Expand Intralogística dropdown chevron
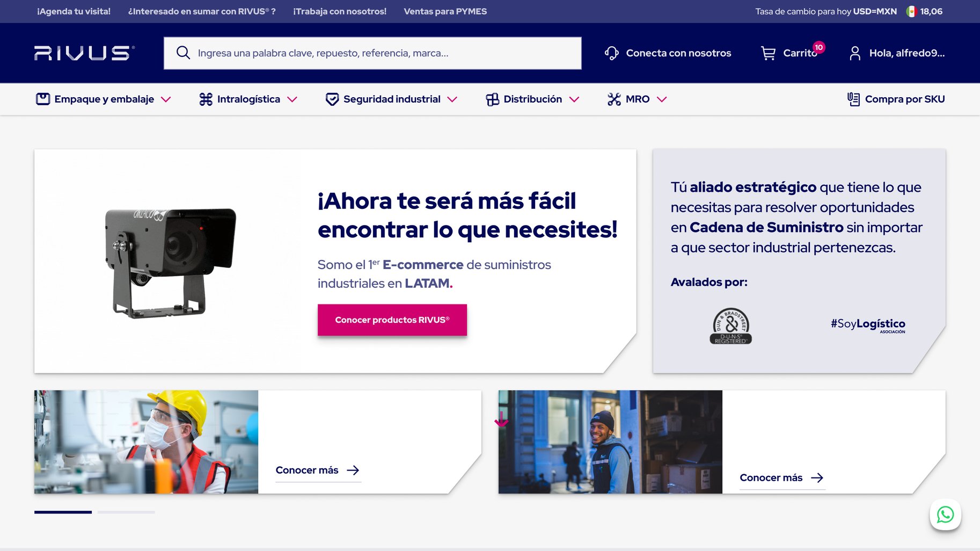Image resolution: width=980 pixels, height=551 pixels. [x=292, y=99]
